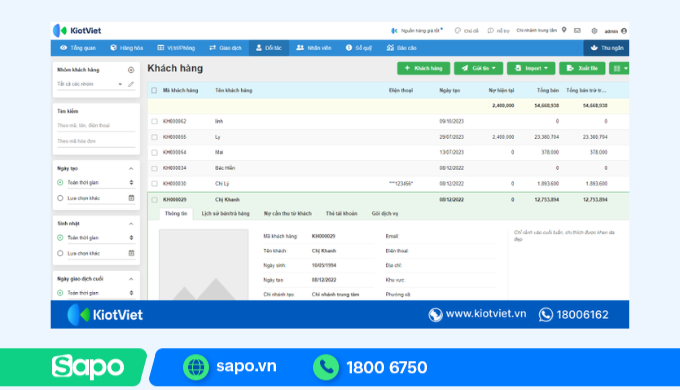680x390 pixels.
Task: Sort by Nợ hiện tại column header
Action: [501, 90]
